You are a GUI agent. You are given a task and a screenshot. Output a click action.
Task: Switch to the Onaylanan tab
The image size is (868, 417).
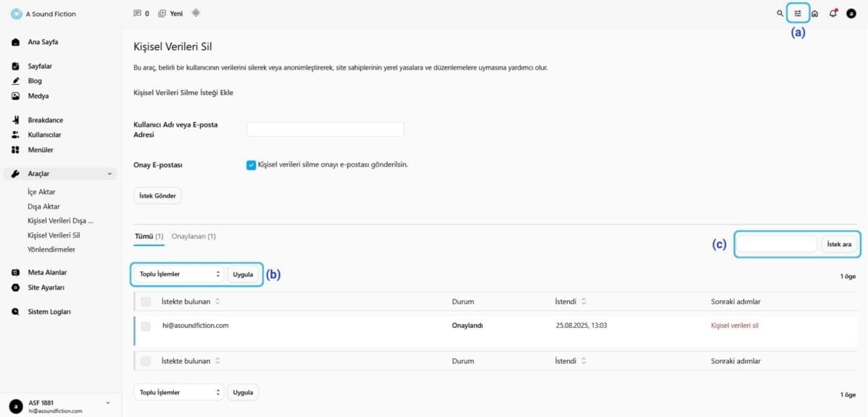tap(193, 237)
